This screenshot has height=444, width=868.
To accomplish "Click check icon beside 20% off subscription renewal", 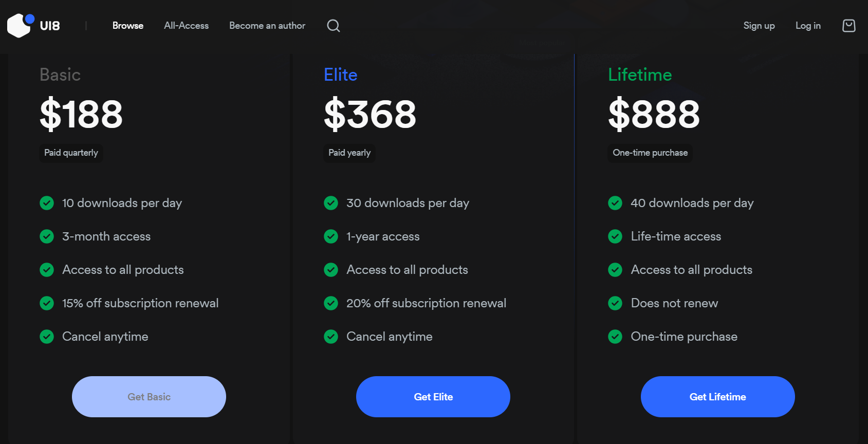I will (x=331, y=303).
